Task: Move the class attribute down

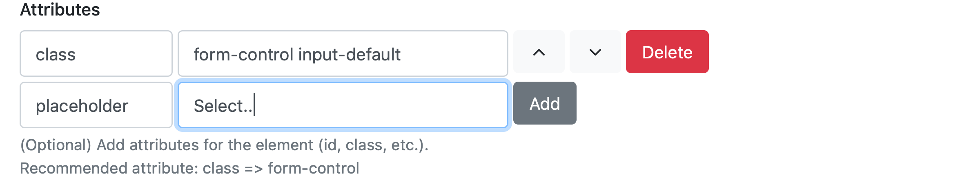Action: [595, 52]
